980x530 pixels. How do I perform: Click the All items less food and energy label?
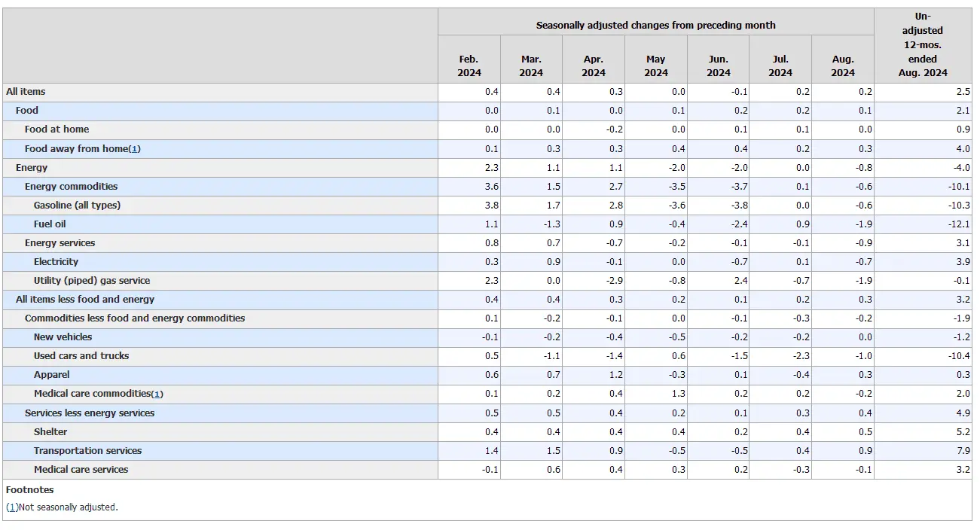click(x=85, y=300)
